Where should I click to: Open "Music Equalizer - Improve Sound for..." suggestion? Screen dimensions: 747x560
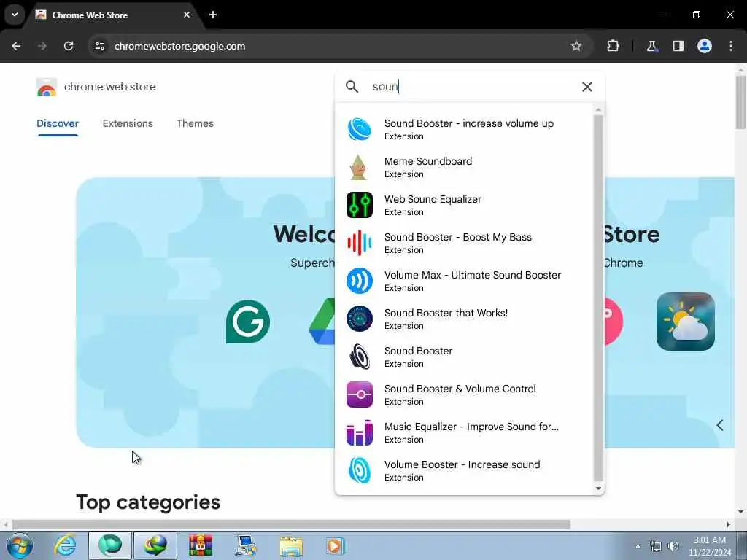click(465, 432)
